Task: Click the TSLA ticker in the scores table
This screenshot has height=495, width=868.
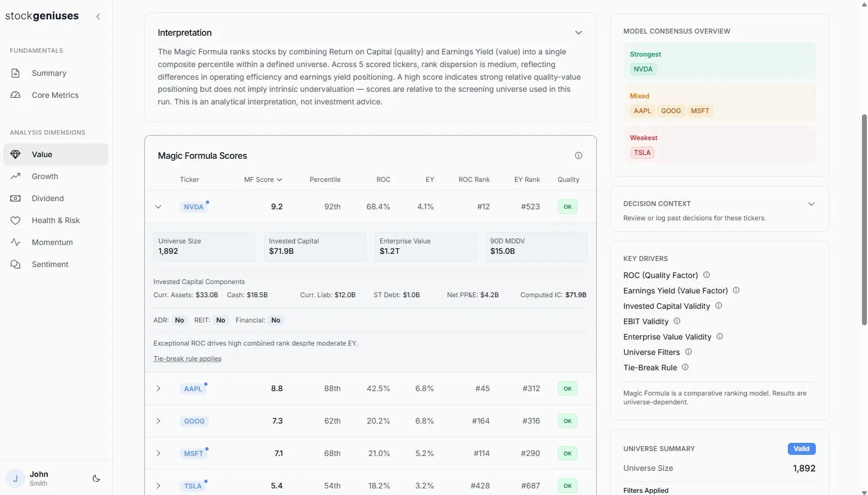Action: coord(193,486)
